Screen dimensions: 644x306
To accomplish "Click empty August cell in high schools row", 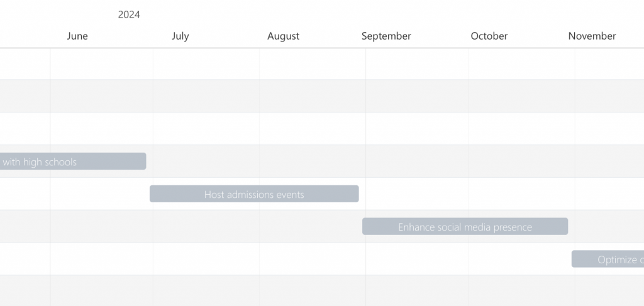I will tap(313, 161).
